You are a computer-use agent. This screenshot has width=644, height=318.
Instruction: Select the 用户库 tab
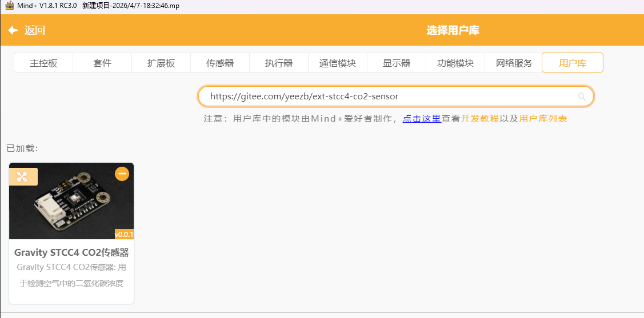pos(572,63)
